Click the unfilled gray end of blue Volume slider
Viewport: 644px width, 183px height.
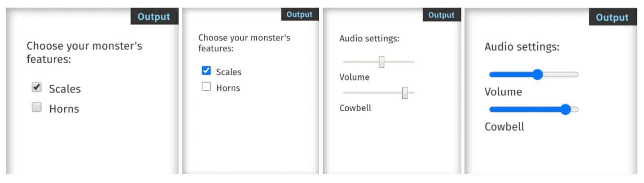[x=561, y=74]
